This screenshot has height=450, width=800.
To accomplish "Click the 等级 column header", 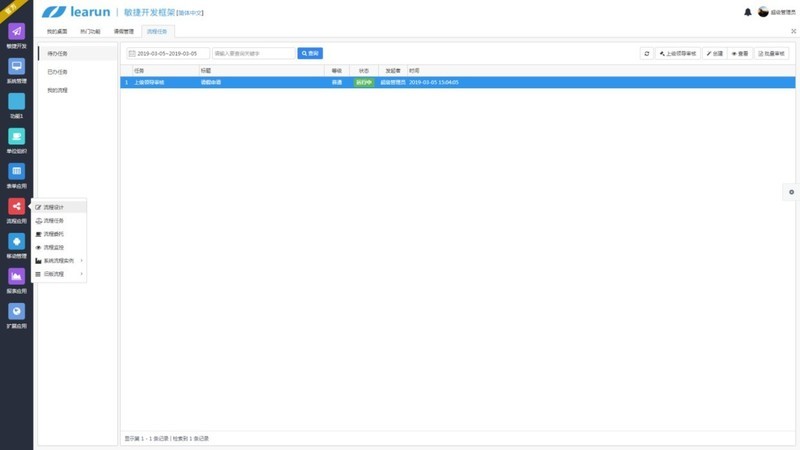I will click(337, 70).
